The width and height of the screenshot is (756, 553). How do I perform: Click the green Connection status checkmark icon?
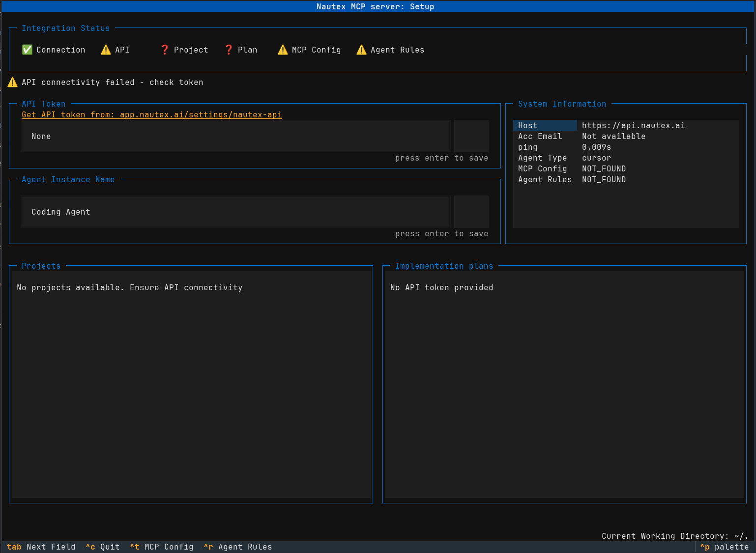[27, 50]
